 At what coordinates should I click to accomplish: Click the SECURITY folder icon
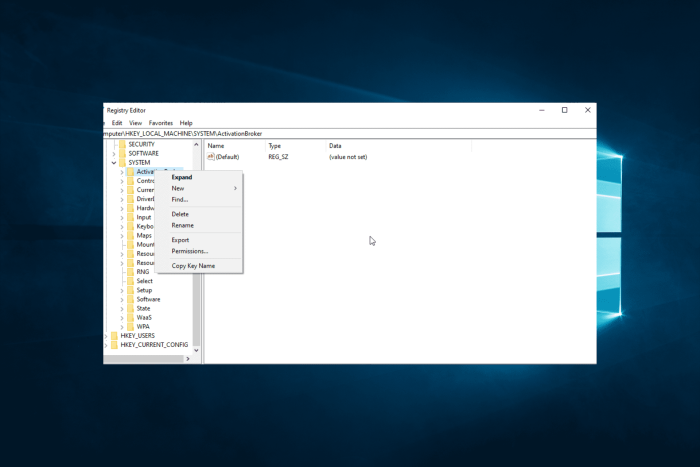122,144
